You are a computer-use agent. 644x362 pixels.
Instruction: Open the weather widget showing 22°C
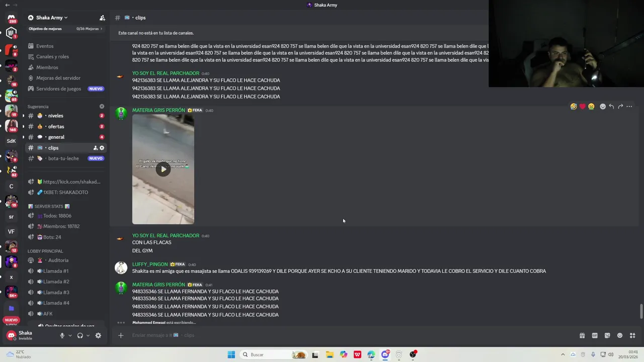18,354
